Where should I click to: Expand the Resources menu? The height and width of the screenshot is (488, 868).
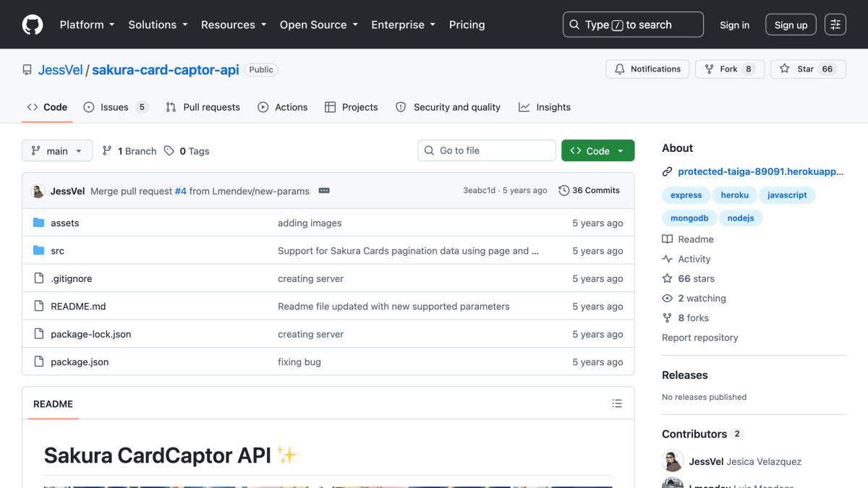pos(234,25)
